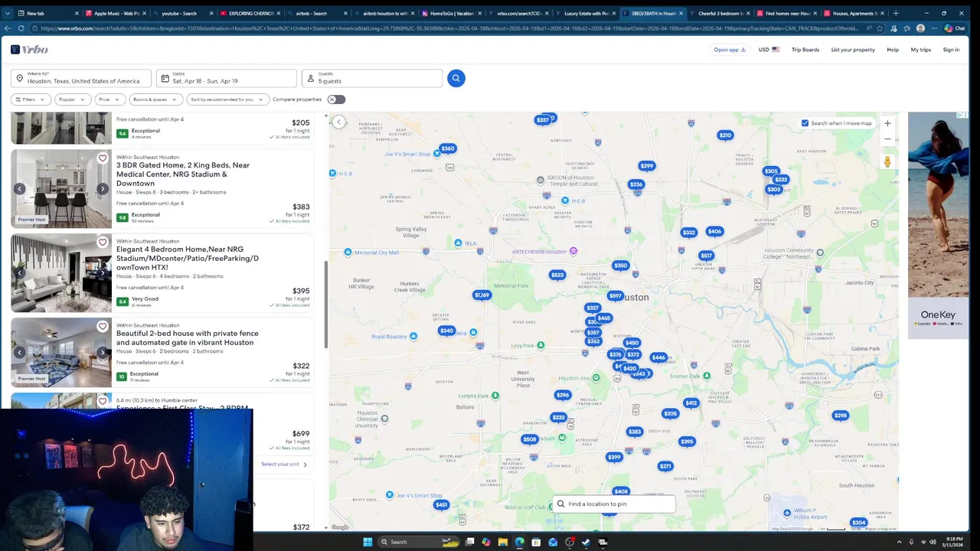Click Find a location to pin field

pos(614,504)
